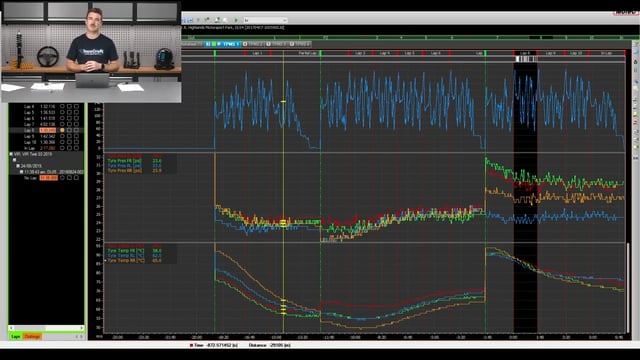The width and height of the screenshot is (640, 360).
Task: Click the highlighted Lap 8 time cell
Action: pyautogui.click(x=47, y=130)
